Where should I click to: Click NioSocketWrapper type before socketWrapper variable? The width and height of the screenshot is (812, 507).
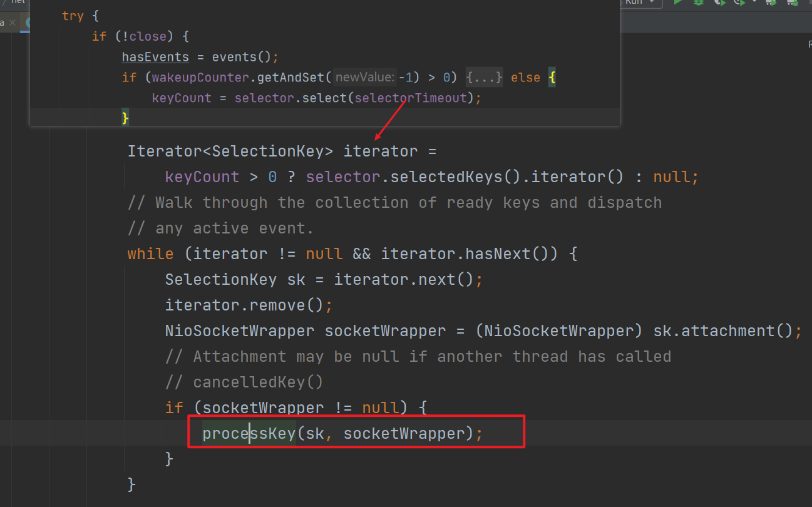click(240, 331)
